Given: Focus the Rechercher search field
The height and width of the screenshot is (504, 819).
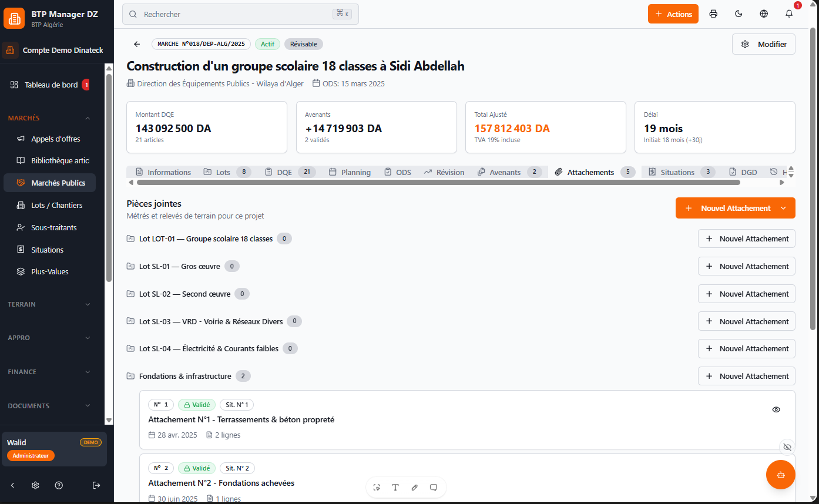Looking at the screenshot, I should [x=240, y=14].
